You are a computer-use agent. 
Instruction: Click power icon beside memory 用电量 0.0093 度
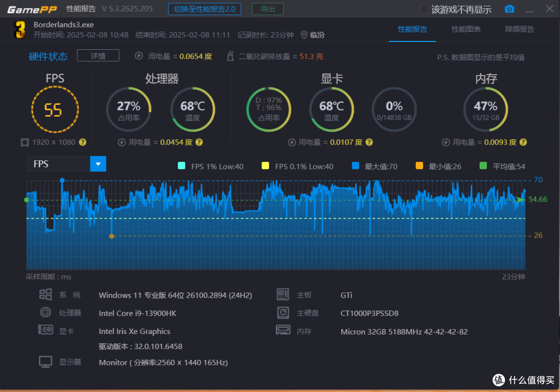(446, 143)
